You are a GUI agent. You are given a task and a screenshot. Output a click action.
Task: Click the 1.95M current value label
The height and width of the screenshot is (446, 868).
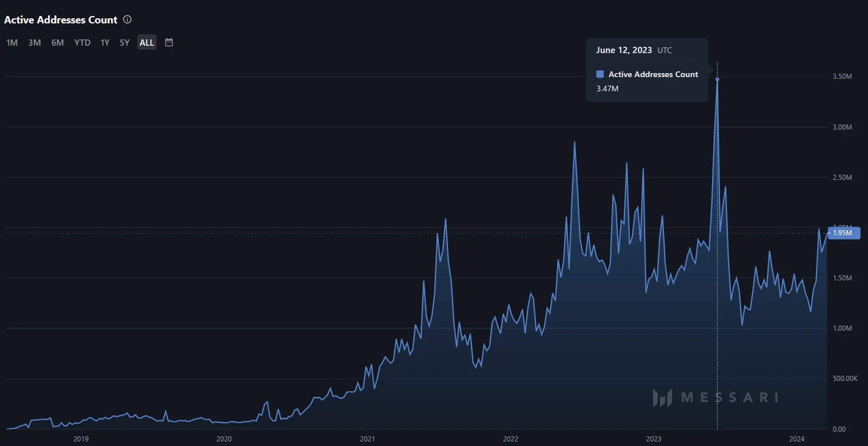[x=843, y=233]
